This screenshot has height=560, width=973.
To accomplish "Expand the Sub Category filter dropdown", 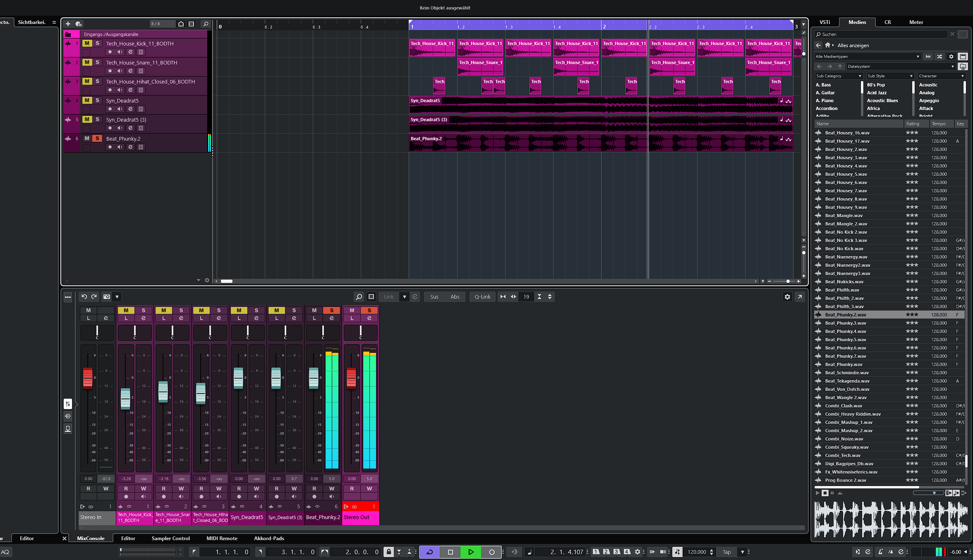I will click(839, 76).
